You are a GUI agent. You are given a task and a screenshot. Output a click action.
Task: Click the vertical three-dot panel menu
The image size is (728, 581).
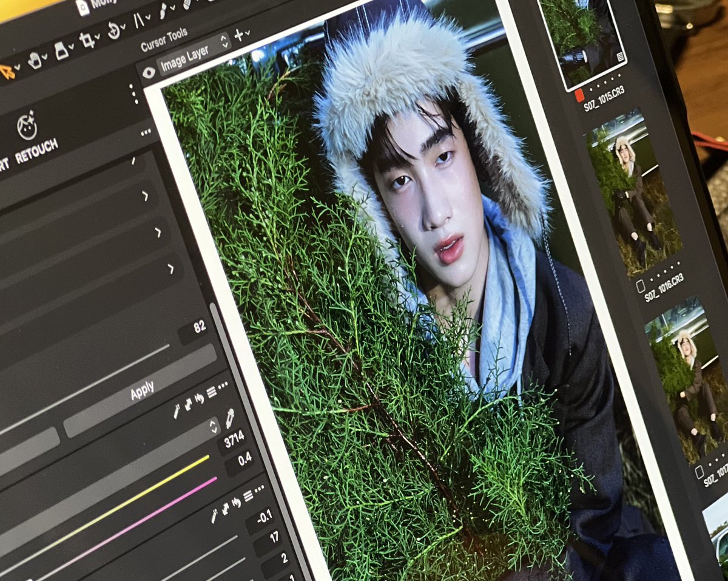point(133,93)
